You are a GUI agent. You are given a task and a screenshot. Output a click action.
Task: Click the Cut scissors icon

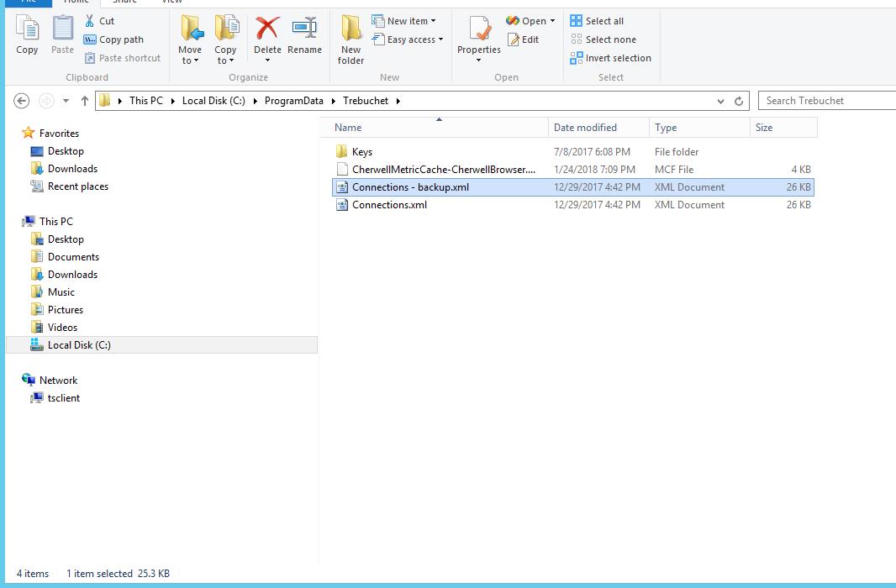[x=90, y=21]
